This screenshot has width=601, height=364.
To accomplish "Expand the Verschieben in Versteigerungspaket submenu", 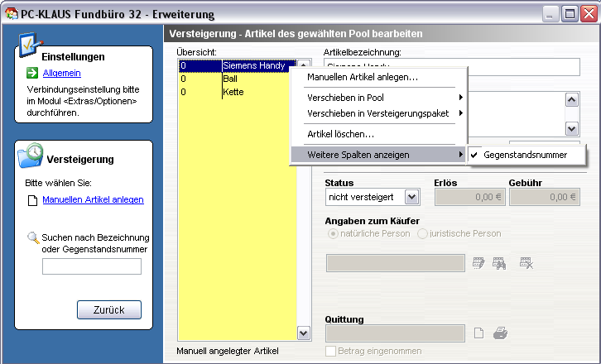I will [x=378, y=113].
